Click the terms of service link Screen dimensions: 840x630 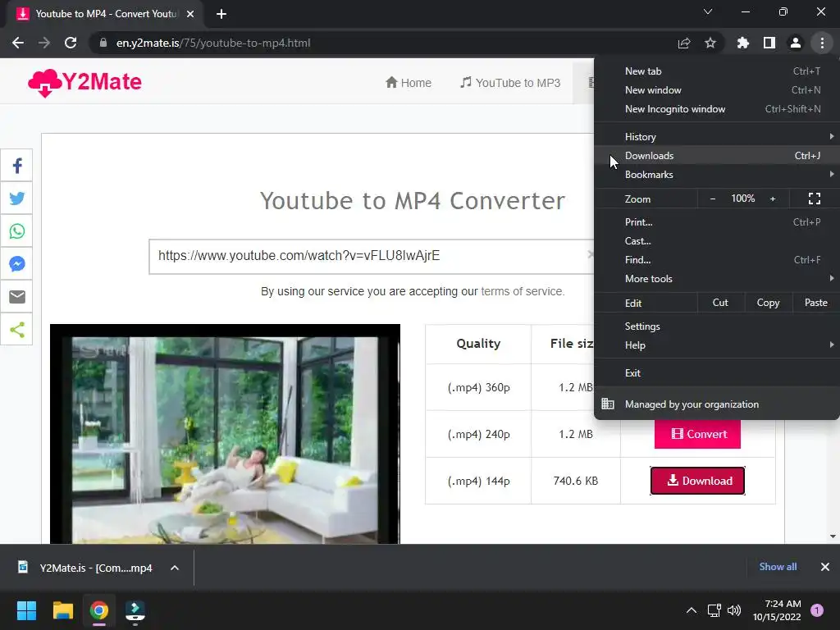pyautogui.click(x=521, y=291)
